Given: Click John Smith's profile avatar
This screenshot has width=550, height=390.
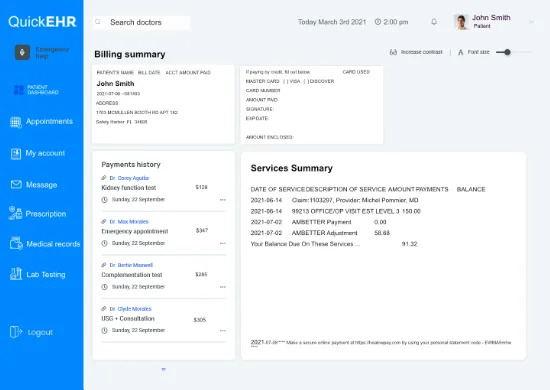Looking at the screenshot, I should [461, 22].
